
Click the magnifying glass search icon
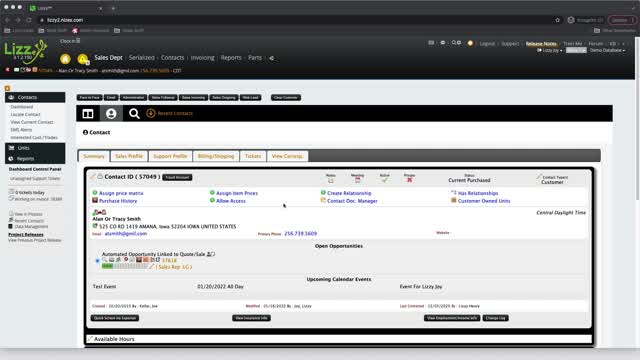(134, 113)
